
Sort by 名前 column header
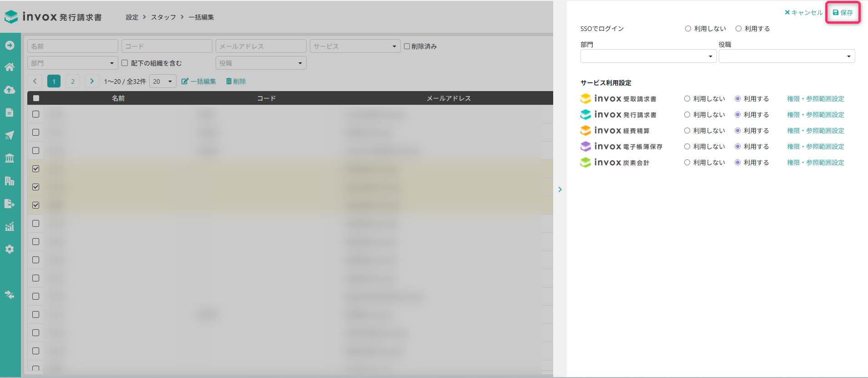(x=118, y=98)
